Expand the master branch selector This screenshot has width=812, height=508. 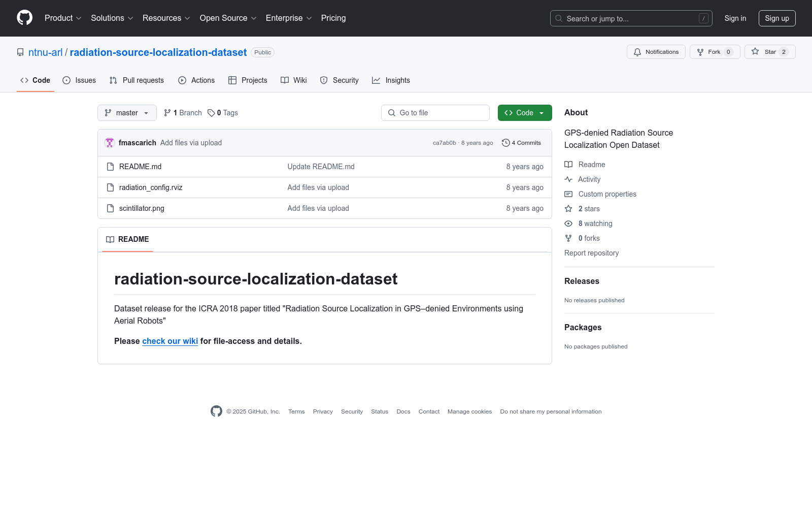[127, 113]
